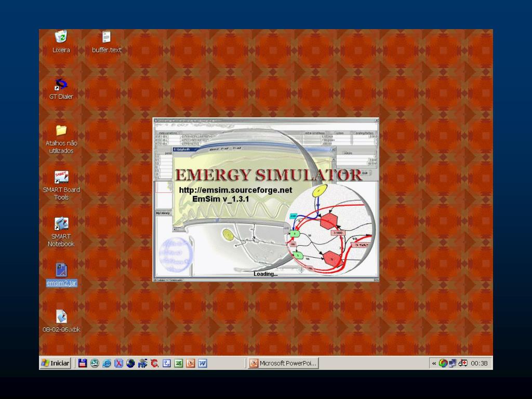Image resolution: width=532 pixels, height=399 pixels.
Task: Switch to Microsoft PowerPoint taskbar button
Action: pos(283,363)
